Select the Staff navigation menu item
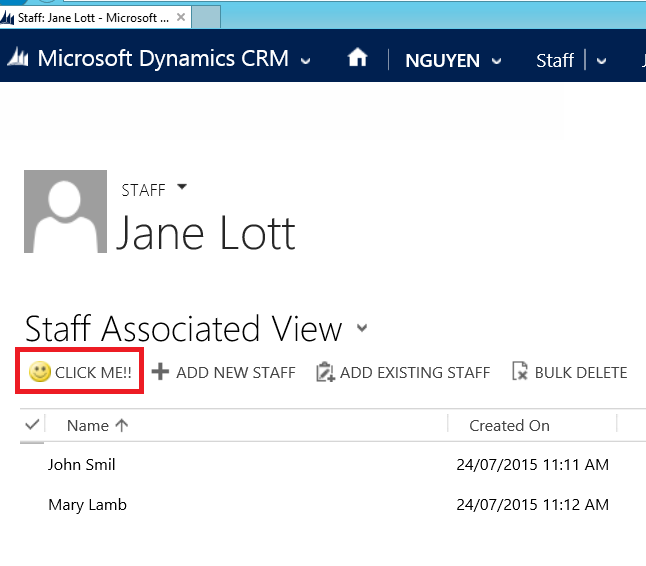 tap(554, 60)
